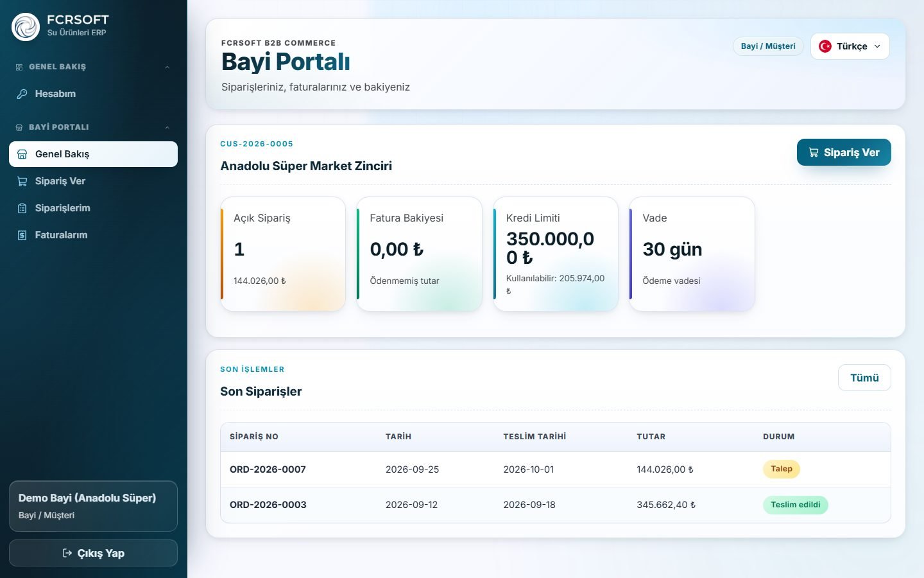Screen dimensions: 924x578
Task: Click the shop icon beside BAYİ PORTALI heading
Action: 19,127
